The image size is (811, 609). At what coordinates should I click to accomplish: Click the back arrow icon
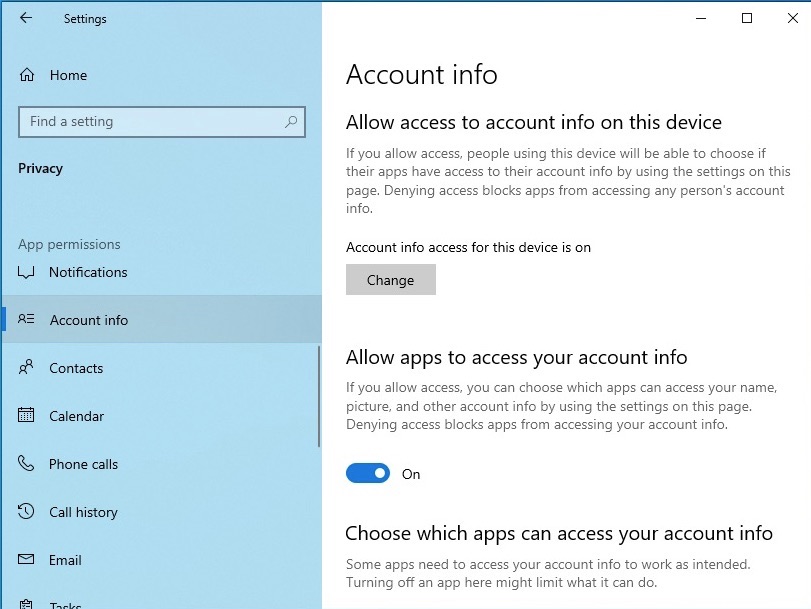point(26,18)
